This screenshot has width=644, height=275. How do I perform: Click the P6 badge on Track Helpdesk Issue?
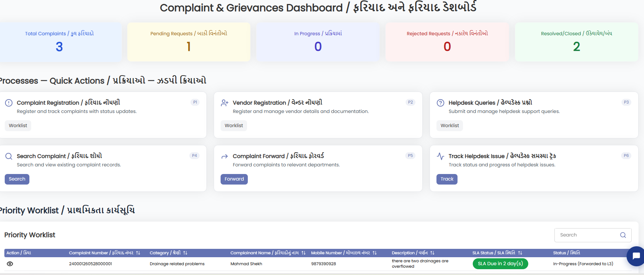pos(626,156)
